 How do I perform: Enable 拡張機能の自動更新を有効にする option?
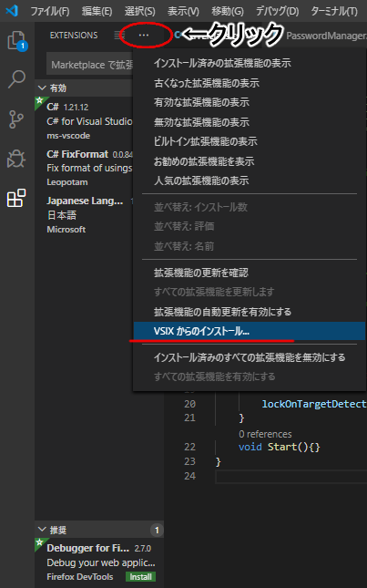(x=222, y=312)
